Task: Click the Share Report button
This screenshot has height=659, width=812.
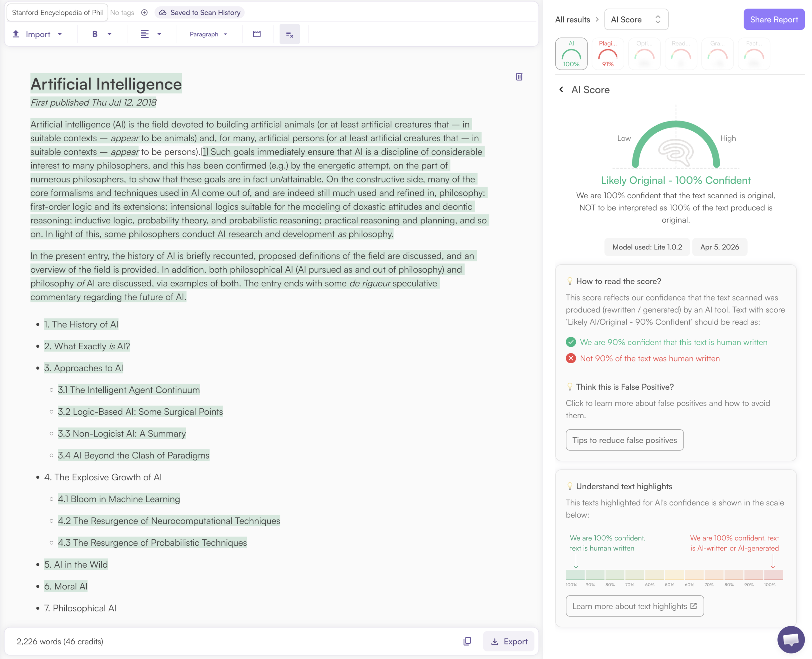Action: (x=774, y=20)
